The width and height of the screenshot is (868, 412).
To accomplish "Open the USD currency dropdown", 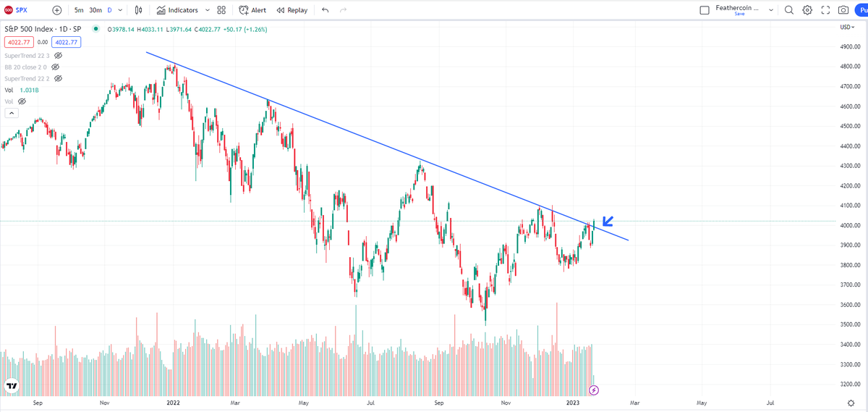I will 847,27.
